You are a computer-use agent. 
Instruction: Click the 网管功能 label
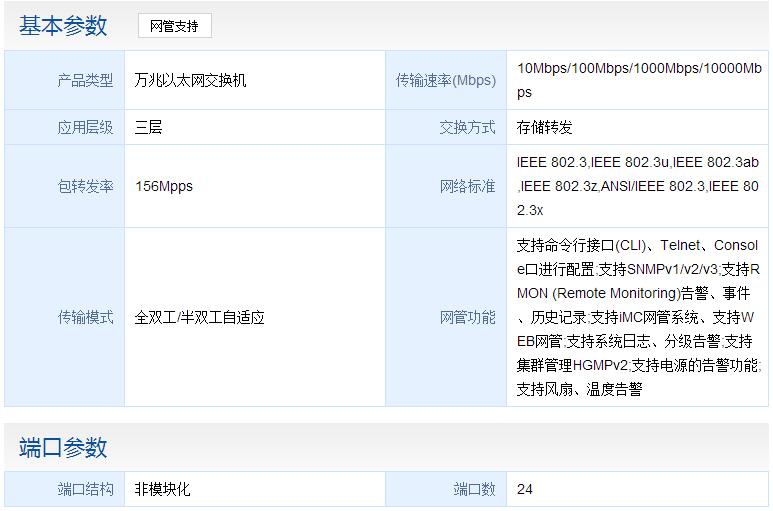[467, 317]
